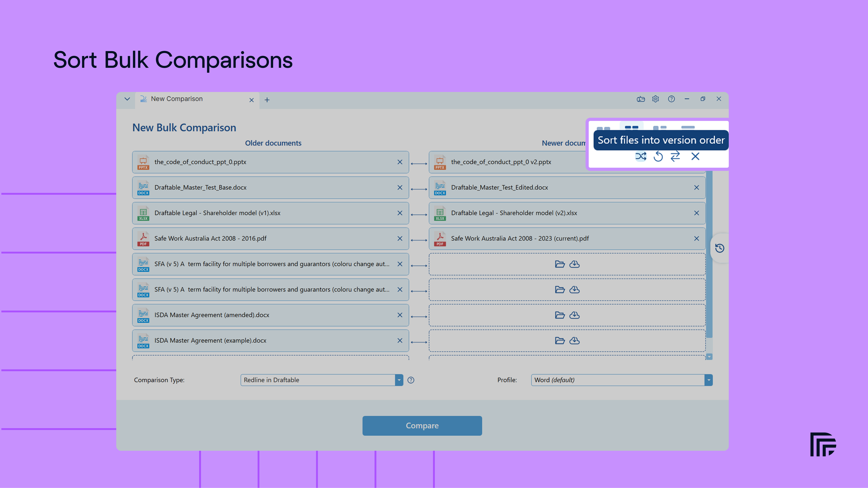The image size is (868, 488).
Task: Click the reset circular arrow icon
Action: pos(658,156)
